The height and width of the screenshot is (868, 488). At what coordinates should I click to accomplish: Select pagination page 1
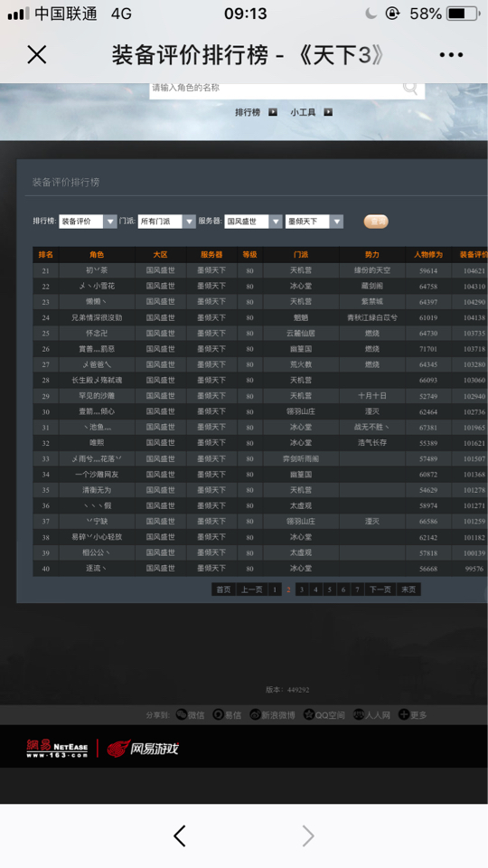point(275,590)
